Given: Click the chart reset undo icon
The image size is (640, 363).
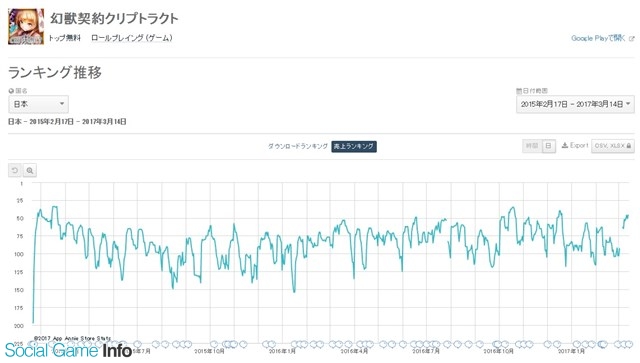Looking at the screenshot, I should pyautogui.click(x=15, y=170).
